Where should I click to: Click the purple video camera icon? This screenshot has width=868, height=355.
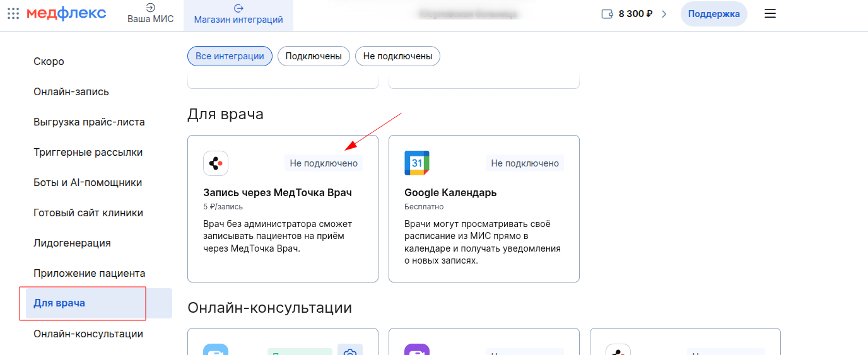[417, 351]
